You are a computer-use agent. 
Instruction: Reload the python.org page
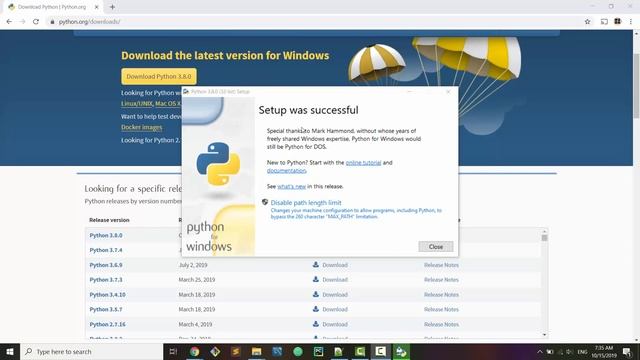pyautogui.click(x=36, y=22)
